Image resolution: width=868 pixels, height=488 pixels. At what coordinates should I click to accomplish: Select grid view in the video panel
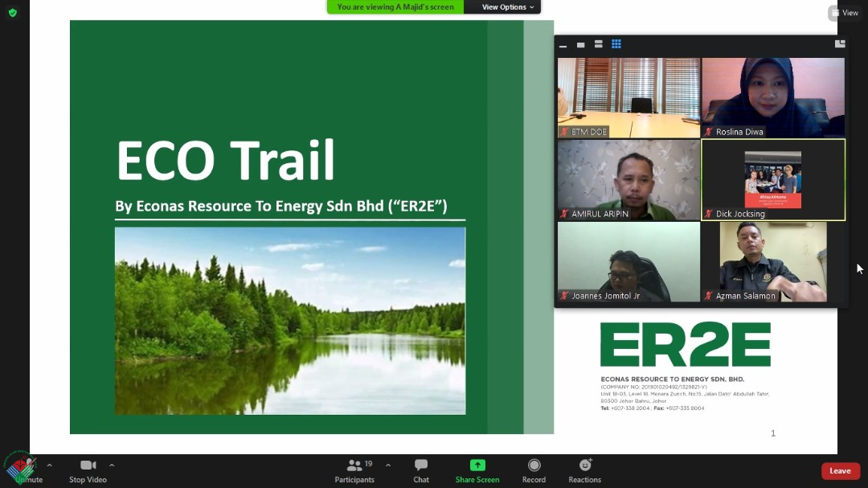coord(616,44)
